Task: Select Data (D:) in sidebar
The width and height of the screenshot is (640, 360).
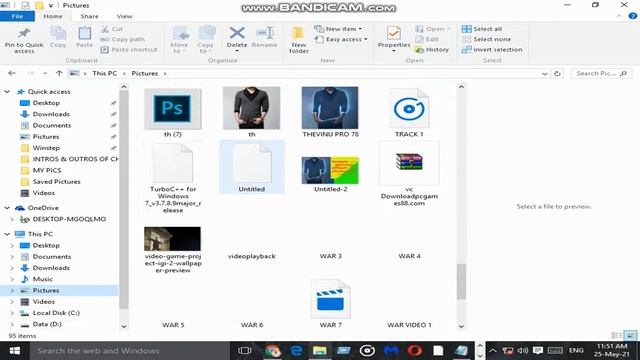Action: coord(47,324)
